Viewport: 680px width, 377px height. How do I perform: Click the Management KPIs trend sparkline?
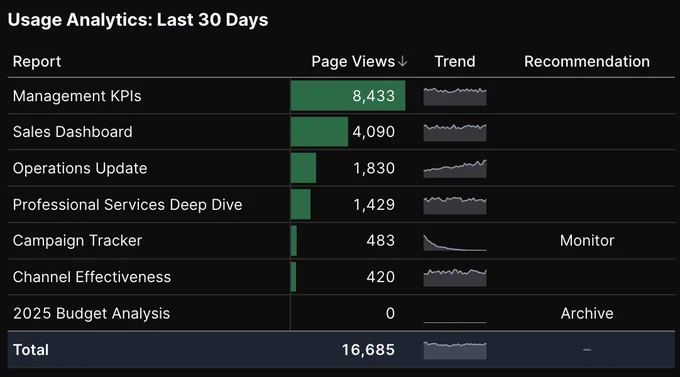(455, 96)
